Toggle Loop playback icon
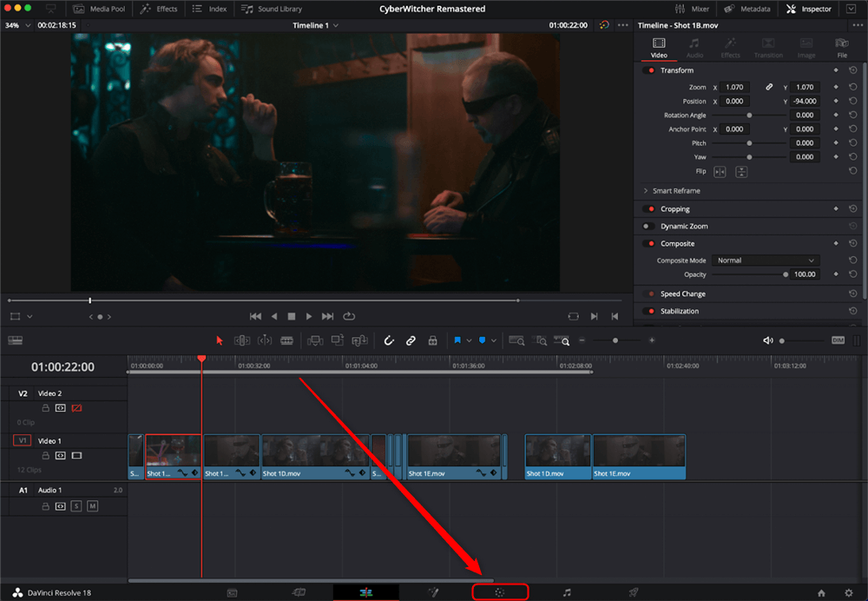The image size is (868, 601). 349,316
